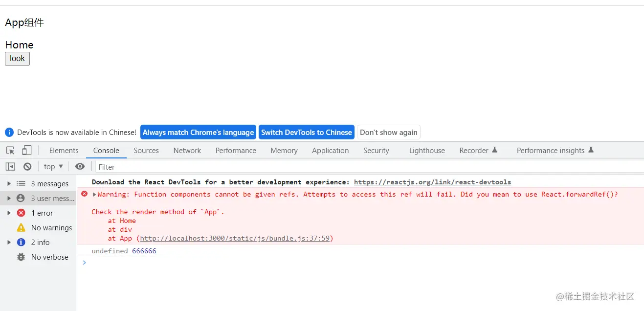Show the console sidebar icon

point(10,167)
